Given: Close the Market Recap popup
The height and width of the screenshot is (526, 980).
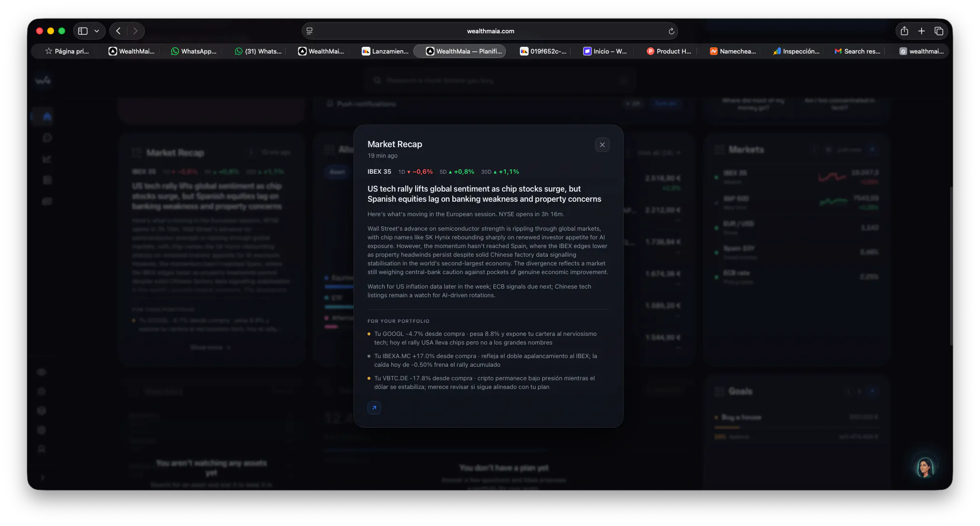Looking at the screenshot, I should 602,145.
